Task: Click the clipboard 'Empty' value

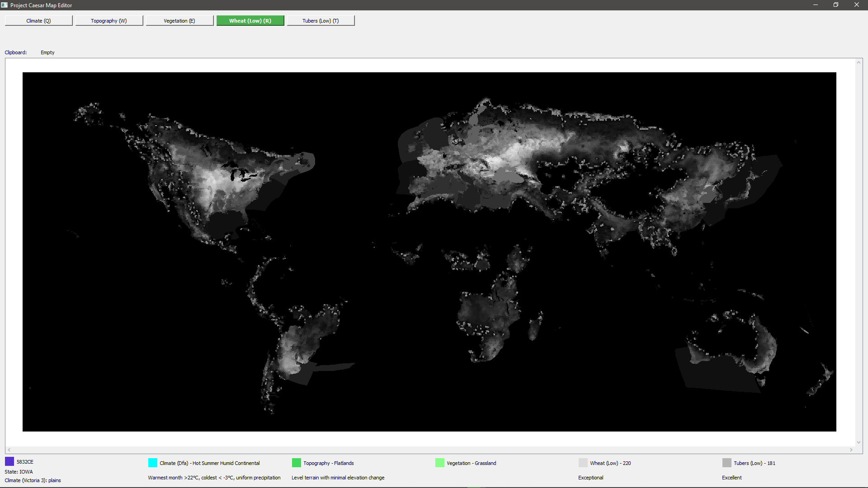Action: (x=47, y=52)
